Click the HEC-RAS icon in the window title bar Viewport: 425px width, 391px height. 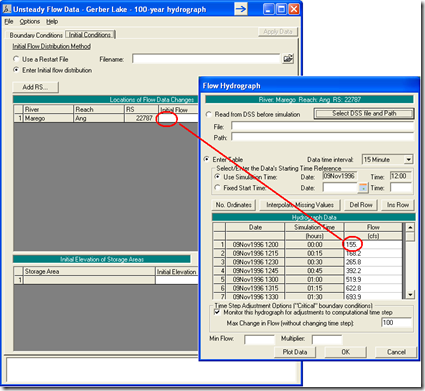[x=7, y=9]
